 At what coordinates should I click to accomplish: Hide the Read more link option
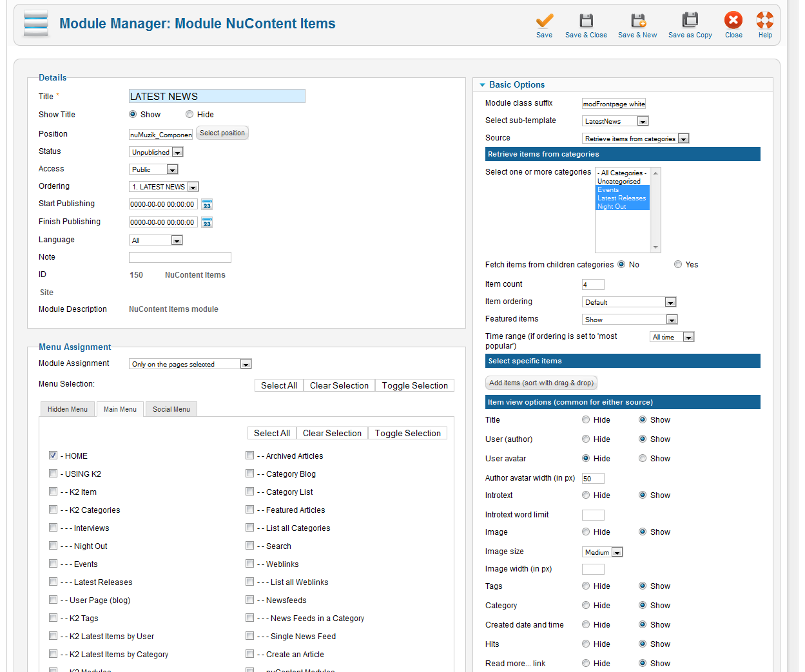coord(586,663)
